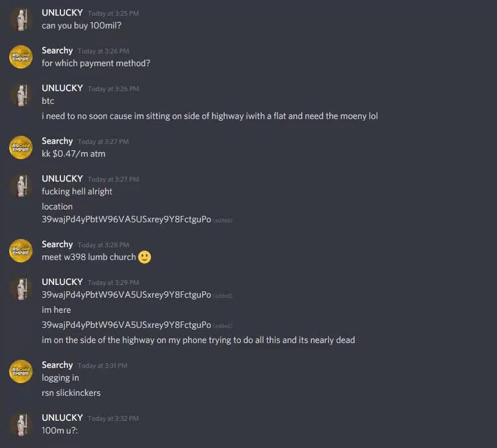Click the BTC address below 'location'
This screenshot has height=448, width=497.
(126, 219)
